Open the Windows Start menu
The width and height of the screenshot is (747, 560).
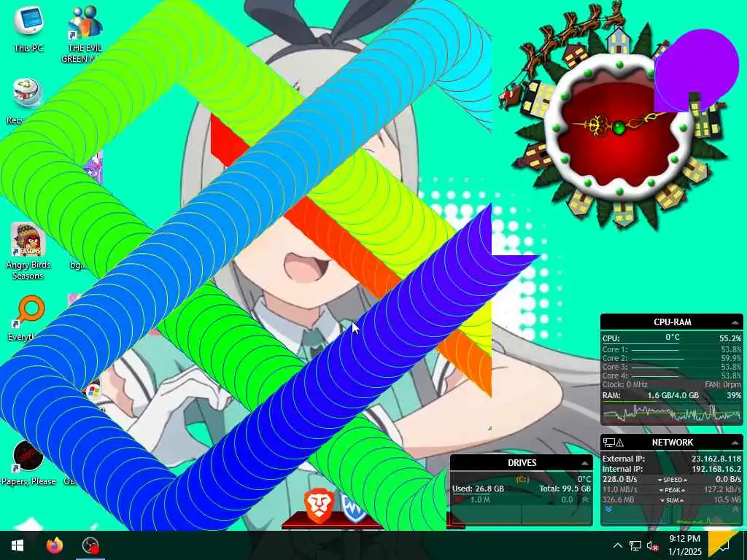pyautogui.click(x=18, y=545)
